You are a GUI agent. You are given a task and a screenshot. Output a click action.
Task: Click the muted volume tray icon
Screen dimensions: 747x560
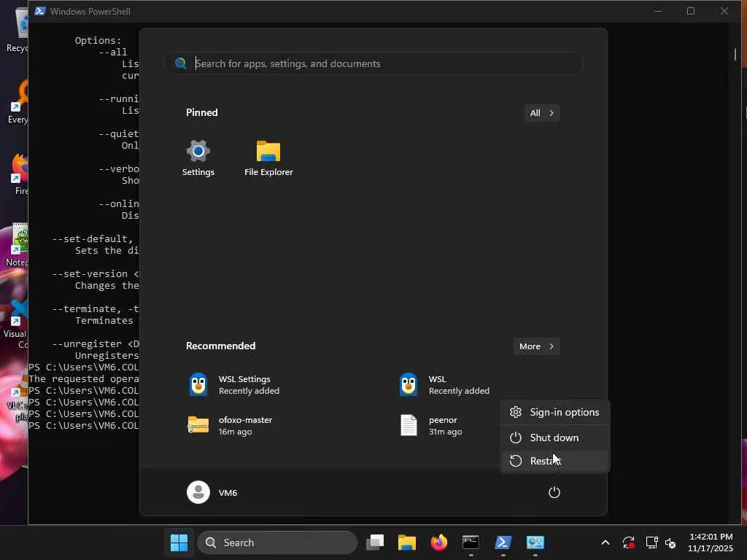[x=670, y=542]
